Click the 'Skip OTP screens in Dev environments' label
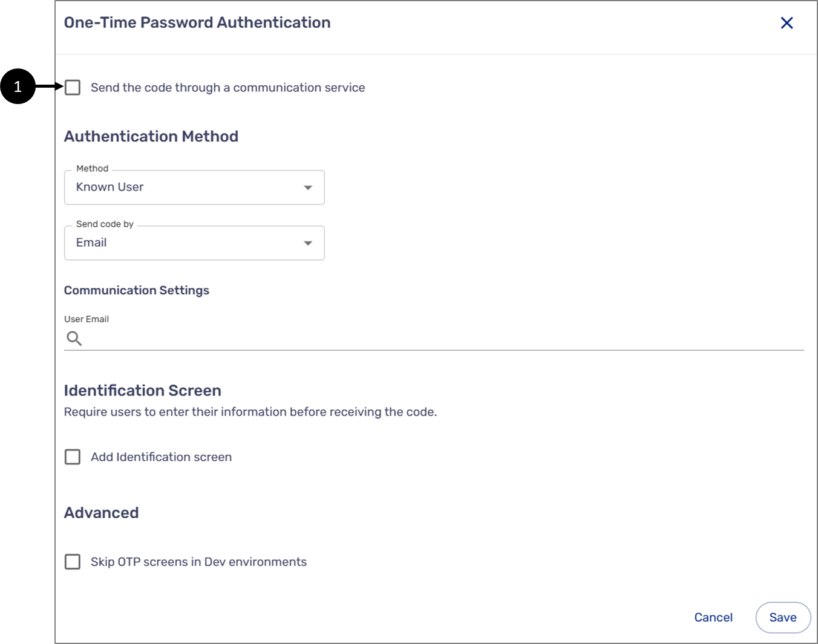The width and height of the screenshot is (818, 644). (x=198, y=562)
